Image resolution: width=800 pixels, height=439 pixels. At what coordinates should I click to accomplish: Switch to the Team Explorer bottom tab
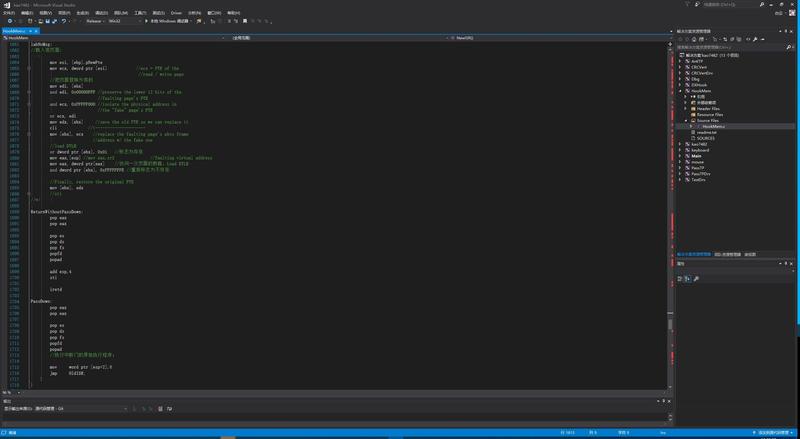click(728, 254)
